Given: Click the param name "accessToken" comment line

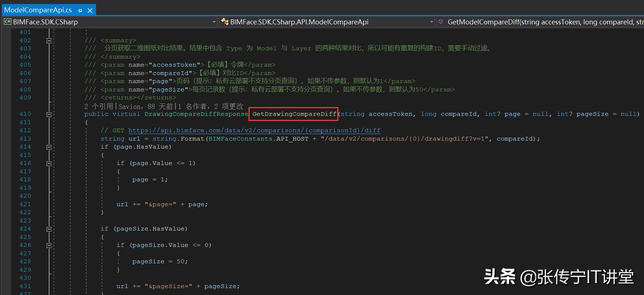Looking at the screenshot, I should pyautogui.click(x=180, y=65).
